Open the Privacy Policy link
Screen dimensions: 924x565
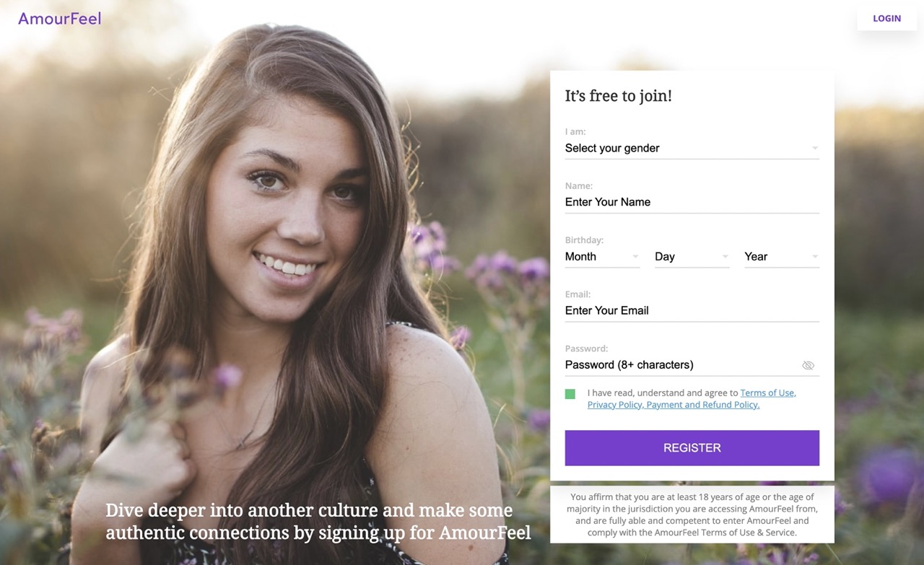(x=614, y=405)
